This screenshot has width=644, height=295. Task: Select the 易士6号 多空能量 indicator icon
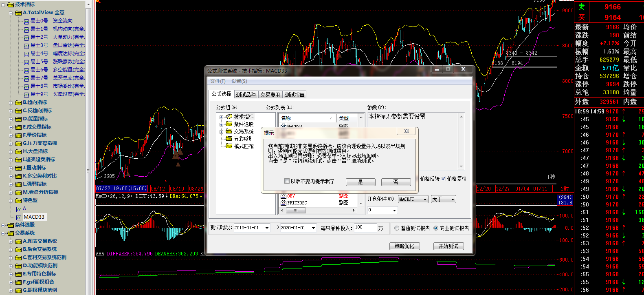(26, 70)
